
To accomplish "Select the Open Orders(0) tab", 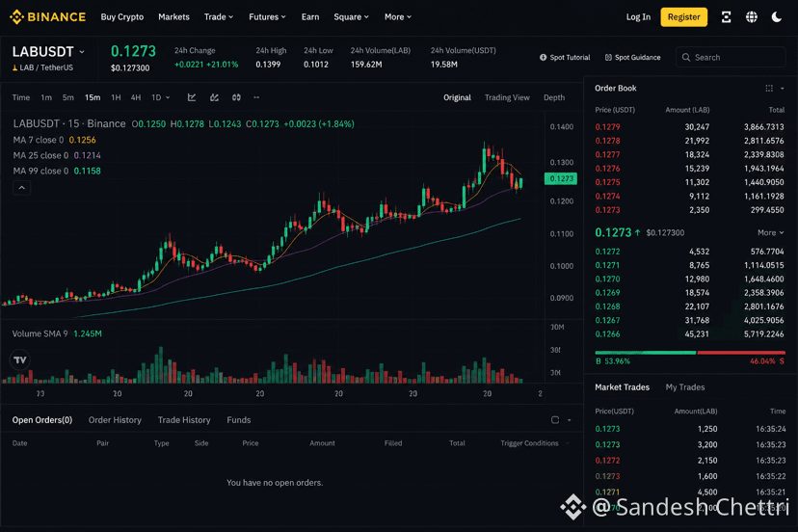I will (42, 420).
